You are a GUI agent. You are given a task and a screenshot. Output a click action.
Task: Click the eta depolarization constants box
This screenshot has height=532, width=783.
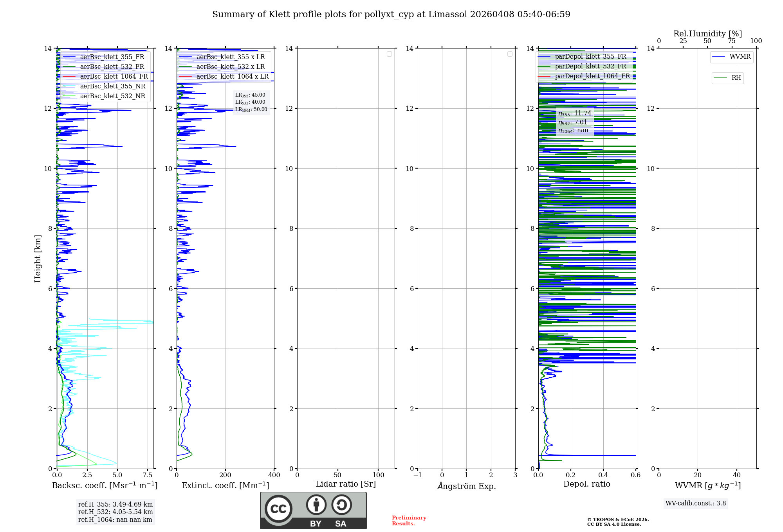tap(574, 122)
